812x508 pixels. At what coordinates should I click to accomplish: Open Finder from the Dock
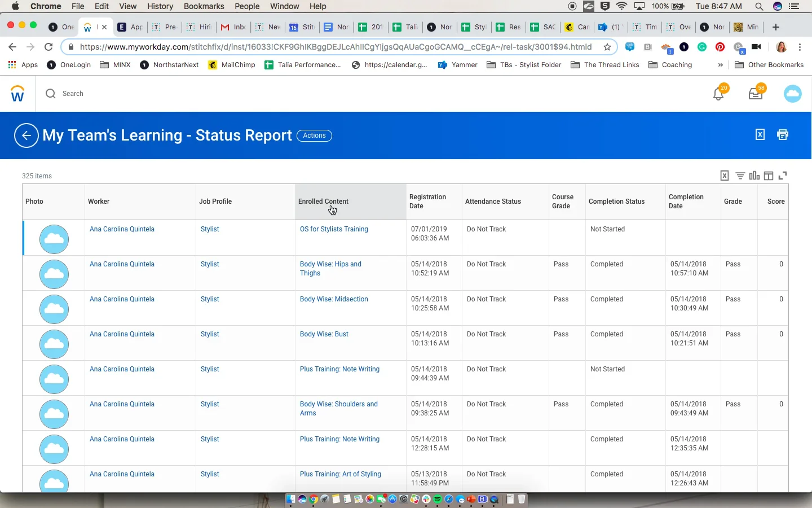[291, 499]
